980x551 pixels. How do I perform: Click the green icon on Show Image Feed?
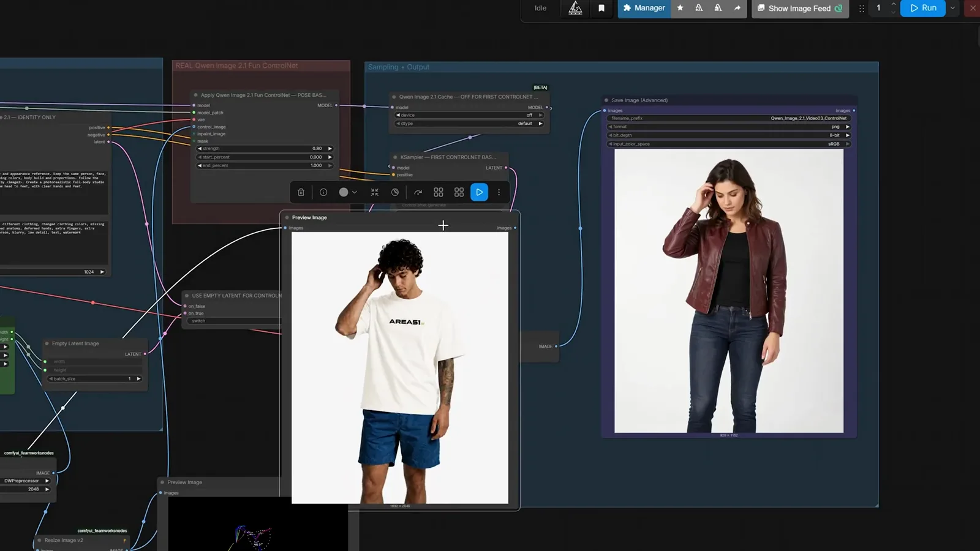click(839, 8)
